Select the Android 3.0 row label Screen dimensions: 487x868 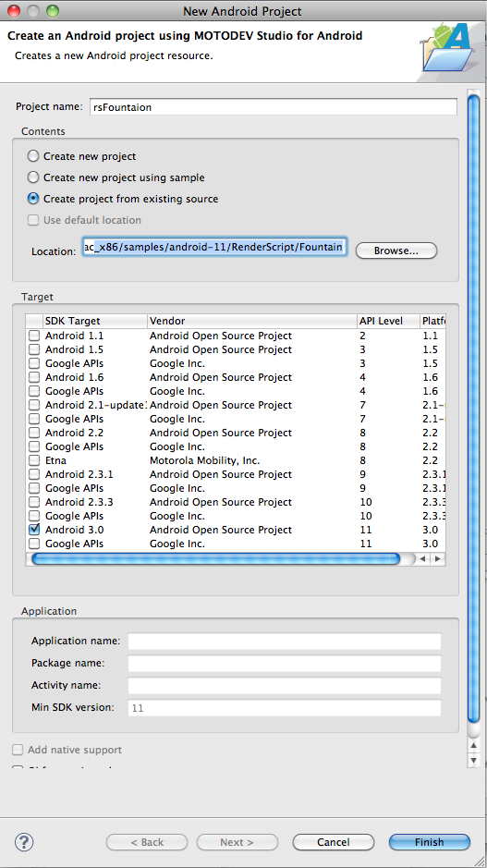[74, 530]
